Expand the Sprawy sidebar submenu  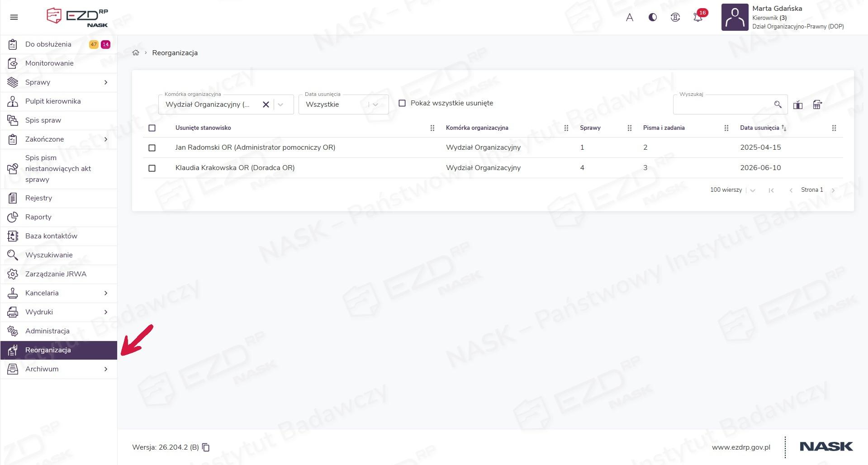pyautogui.click(x=106, y=82)
